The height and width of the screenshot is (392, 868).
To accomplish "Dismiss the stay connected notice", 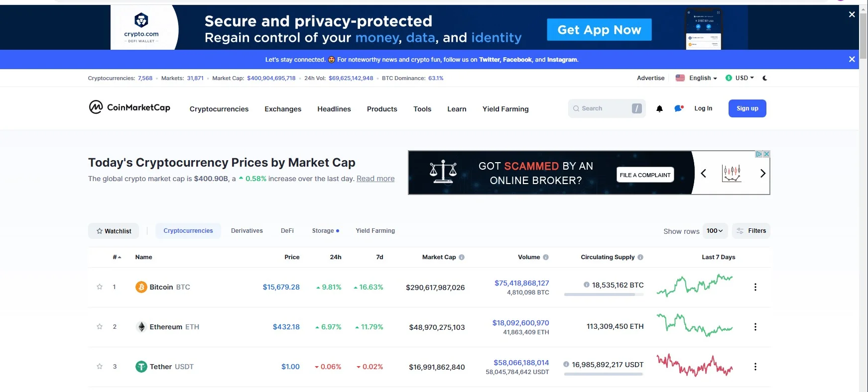I will (x=852, y=59).
